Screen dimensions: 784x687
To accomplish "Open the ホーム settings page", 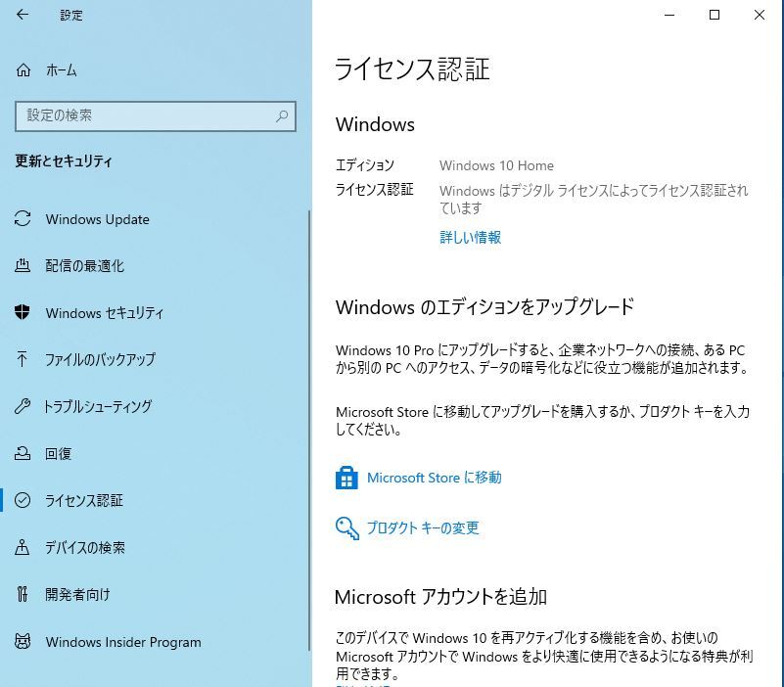I will (x=62, y=70).
